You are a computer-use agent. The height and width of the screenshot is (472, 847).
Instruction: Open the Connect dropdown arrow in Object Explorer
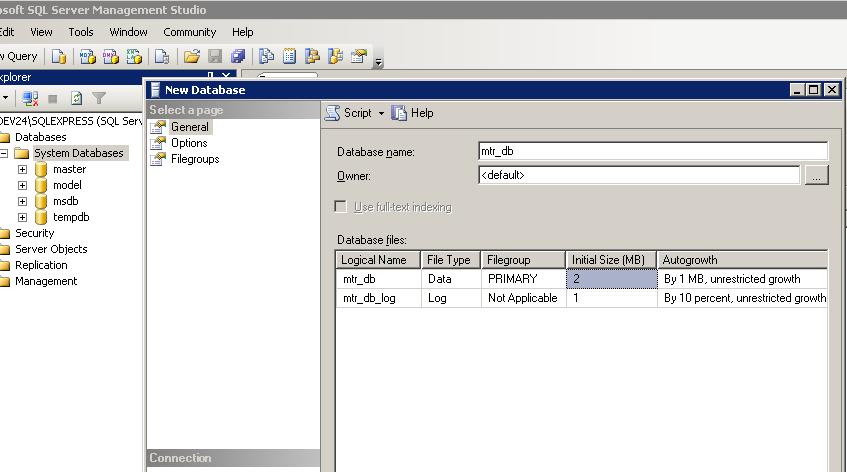click(x=5, y=98)
